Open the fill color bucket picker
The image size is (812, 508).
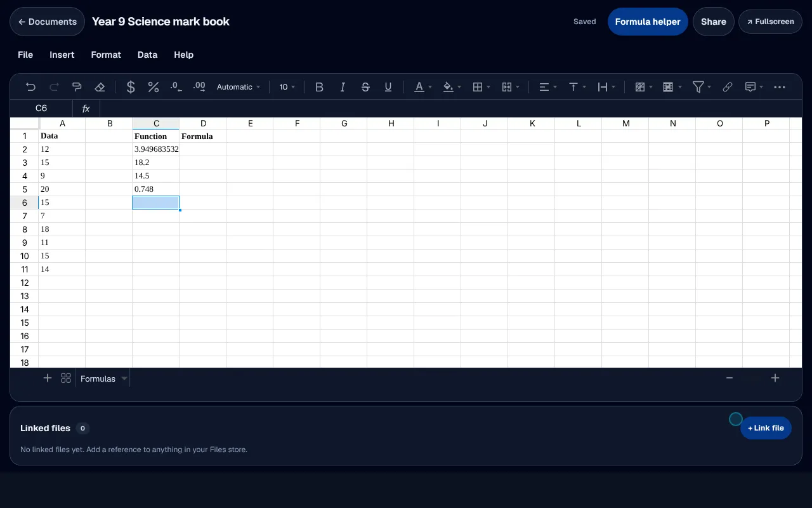tap(452, 87)
